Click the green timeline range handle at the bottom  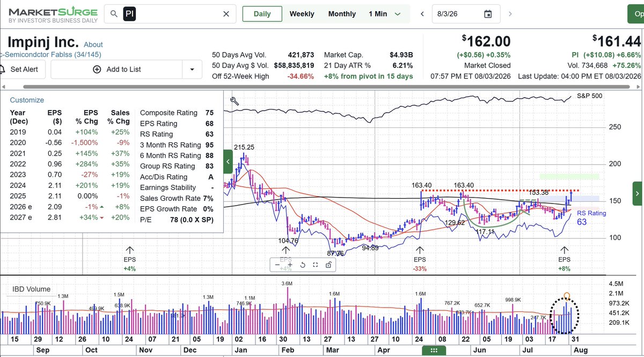point(434,351)
